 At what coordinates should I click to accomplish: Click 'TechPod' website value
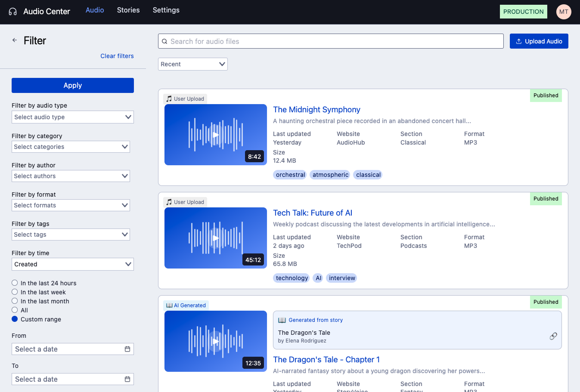(349, 246)
